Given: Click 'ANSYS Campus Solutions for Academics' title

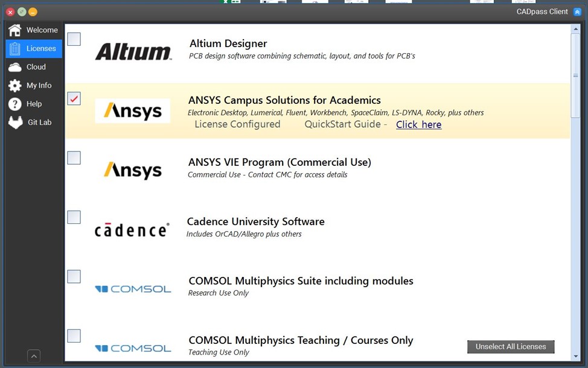Looking at the screenshot, I should [x=284, y=100].
